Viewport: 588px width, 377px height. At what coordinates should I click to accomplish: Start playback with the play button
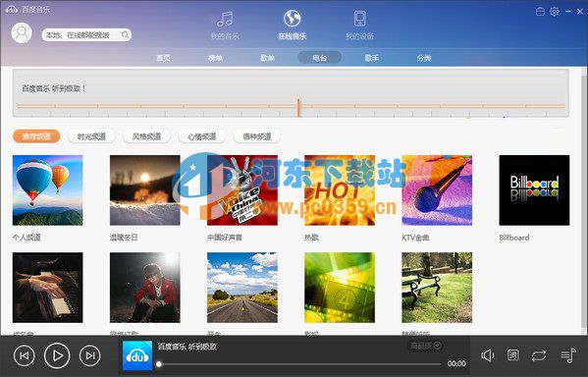(57, 355)
